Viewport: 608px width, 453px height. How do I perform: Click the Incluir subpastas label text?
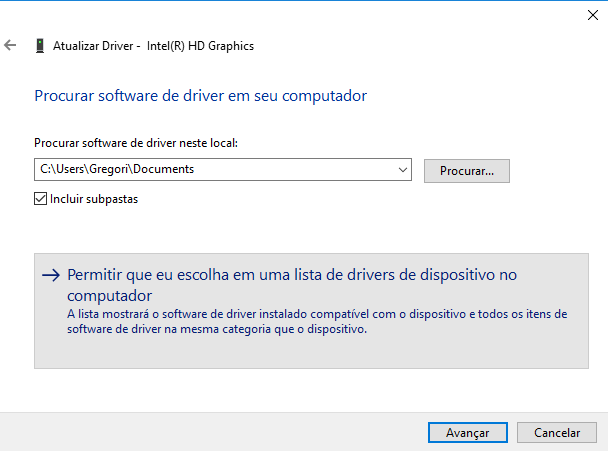tap(94, 199)
